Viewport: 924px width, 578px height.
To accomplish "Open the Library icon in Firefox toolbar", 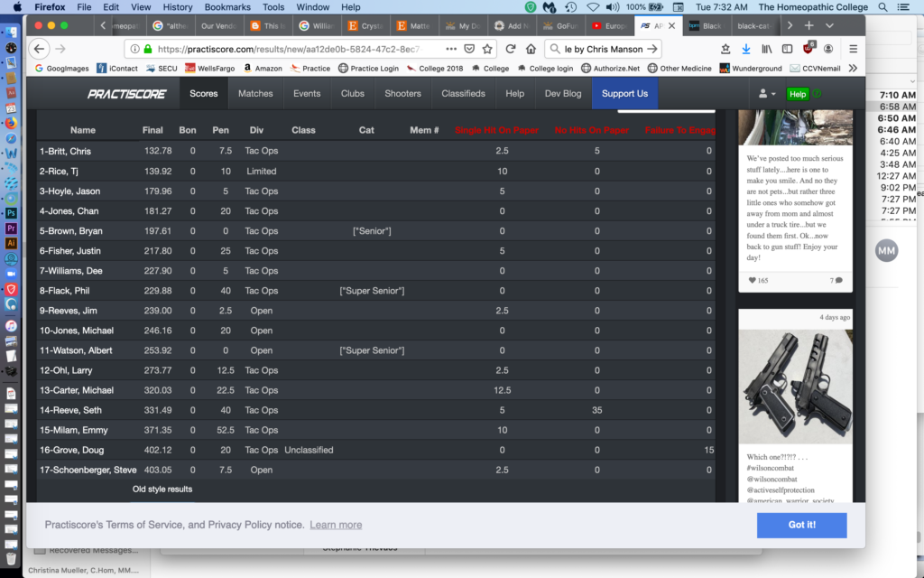I will pyautogui.click(x=767, y=49).
